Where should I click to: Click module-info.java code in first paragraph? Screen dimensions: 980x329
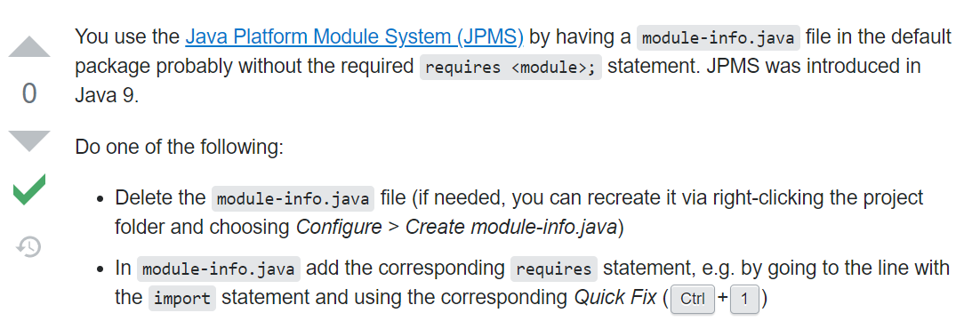(719, 37)
